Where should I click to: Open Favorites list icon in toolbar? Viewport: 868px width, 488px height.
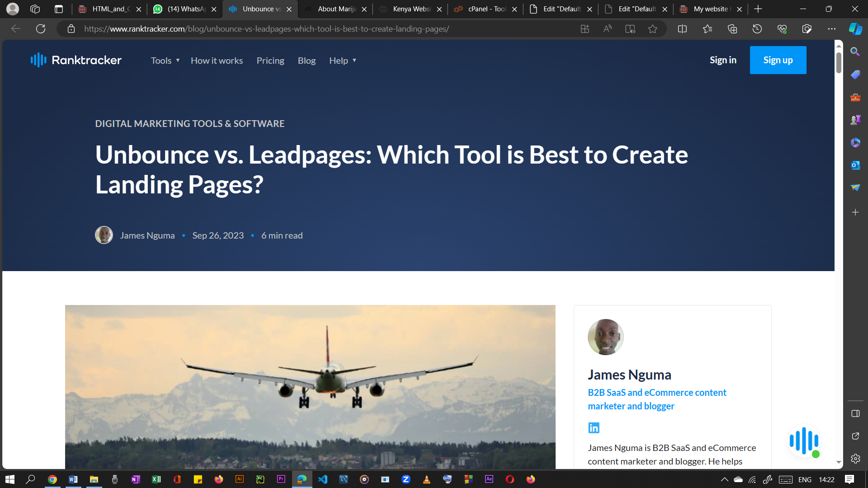(x=708, y=29)
